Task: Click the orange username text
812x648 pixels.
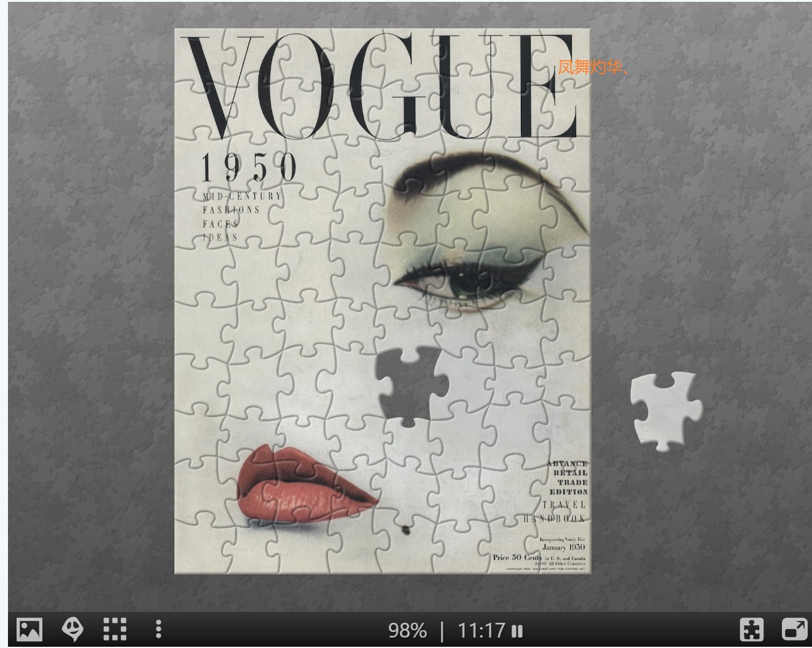Action: tap(593, 68)
